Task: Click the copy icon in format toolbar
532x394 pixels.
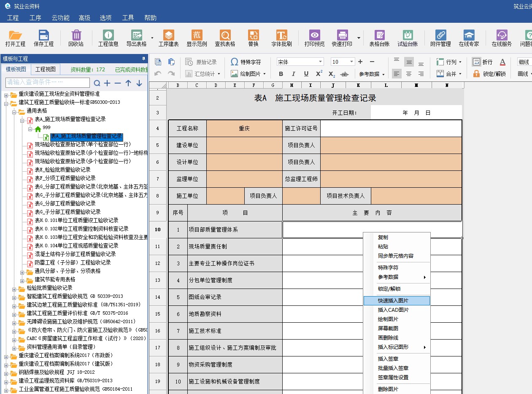Action: [158, 62]
